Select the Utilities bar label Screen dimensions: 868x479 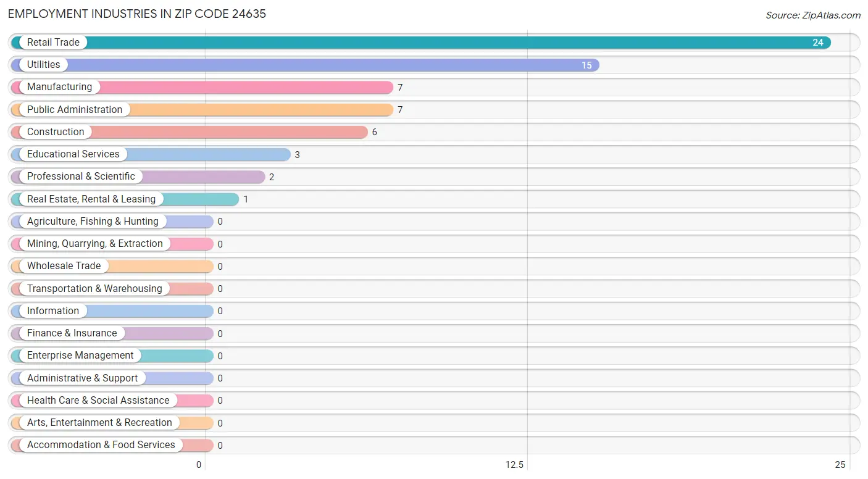coord(44,65)
